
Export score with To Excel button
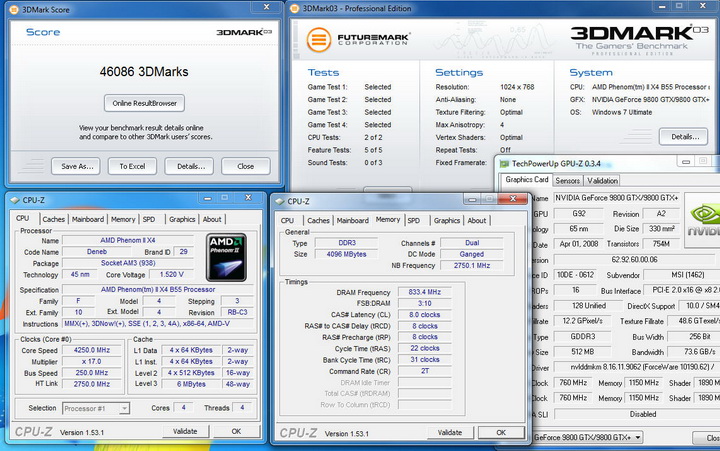[132, 166]
